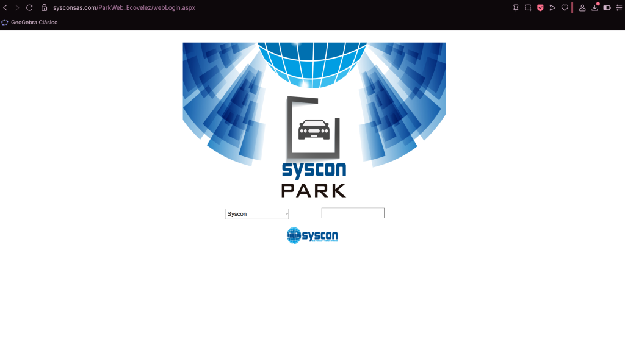Reload the current page
Image resolution: width=625 pixels, height=364 pixels.
(29, 7)
